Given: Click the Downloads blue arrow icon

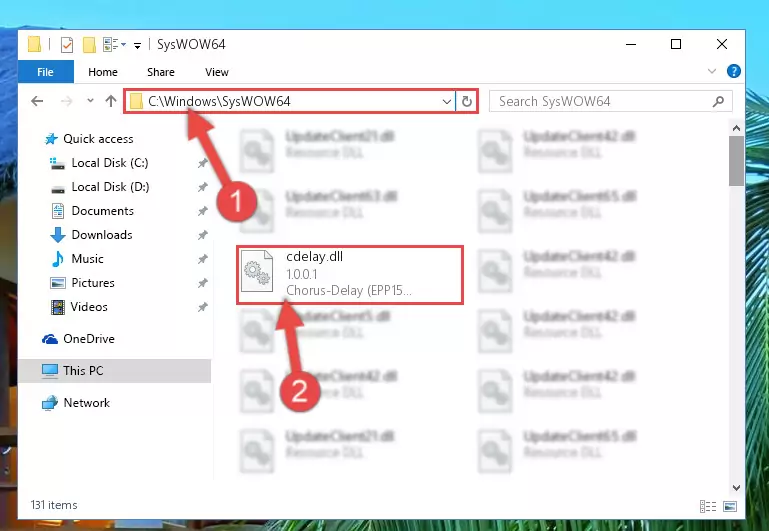Looking at the screenshot, I should click(58, 235).
